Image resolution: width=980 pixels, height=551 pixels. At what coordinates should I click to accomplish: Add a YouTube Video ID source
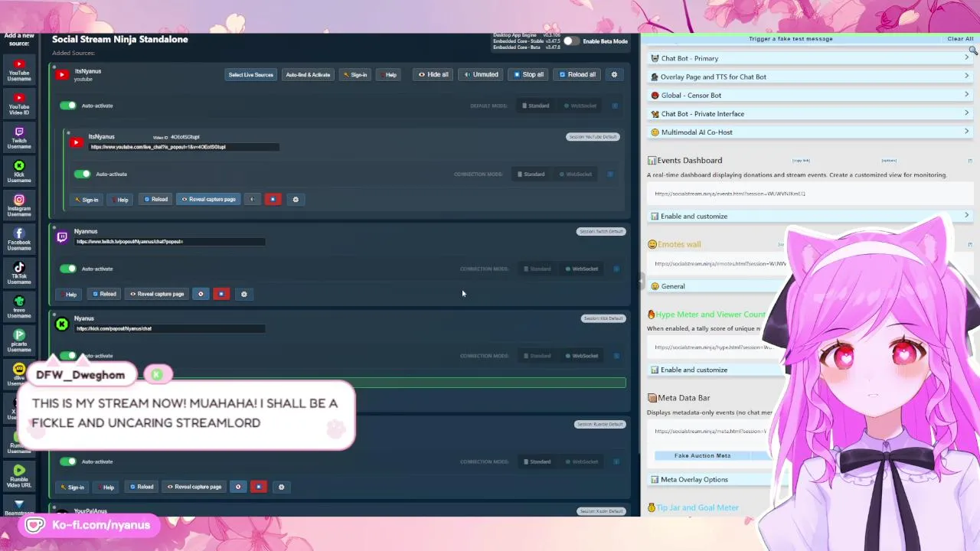click(x=19, y=104)
